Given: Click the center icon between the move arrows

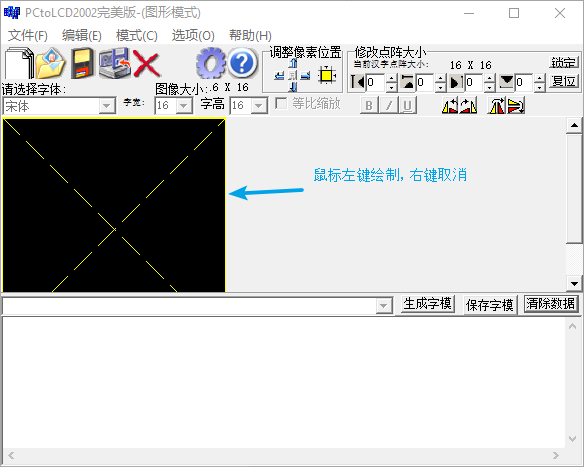Looking at the screenshot, I should click(293, 76).
